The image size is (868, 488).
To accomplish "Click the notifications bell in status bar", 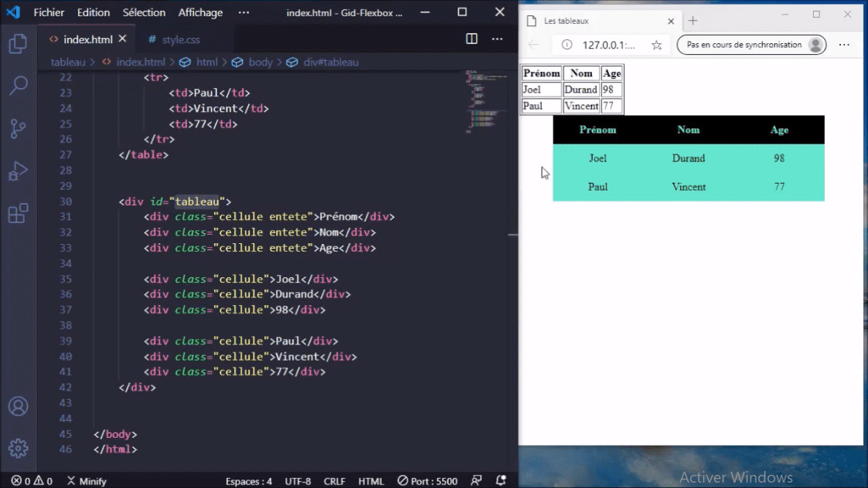I will [x=501, y=480].
